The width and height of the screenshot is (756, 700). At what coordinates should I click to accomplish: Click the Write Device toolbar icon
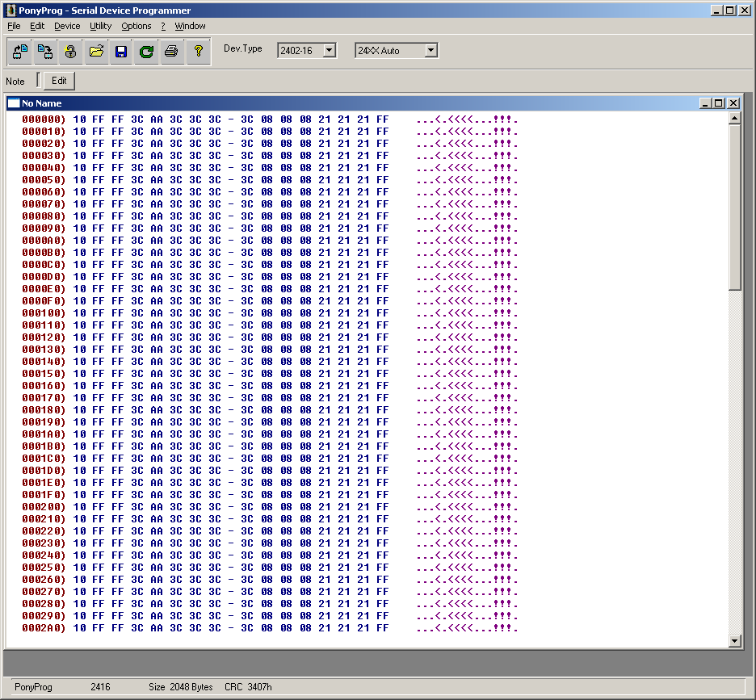[45, 52]
